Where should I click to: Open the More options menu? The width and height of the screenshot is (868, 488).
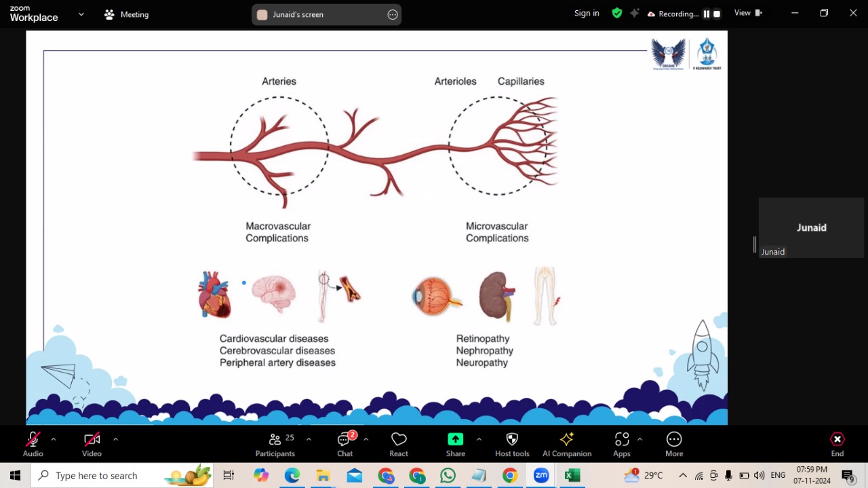(x=674, y=445)
